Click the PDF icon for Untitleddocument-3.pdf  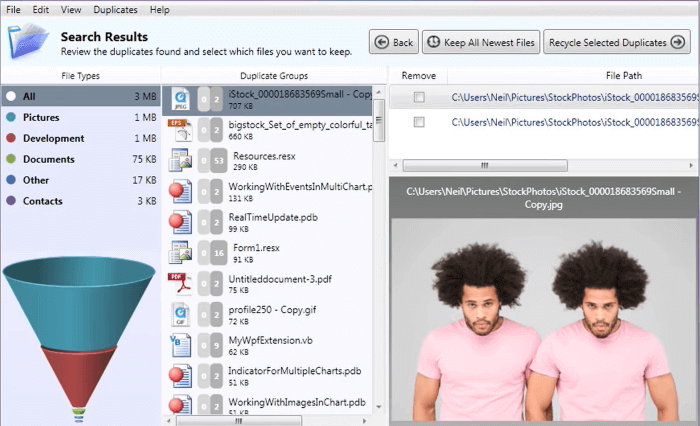coord(179,284)
